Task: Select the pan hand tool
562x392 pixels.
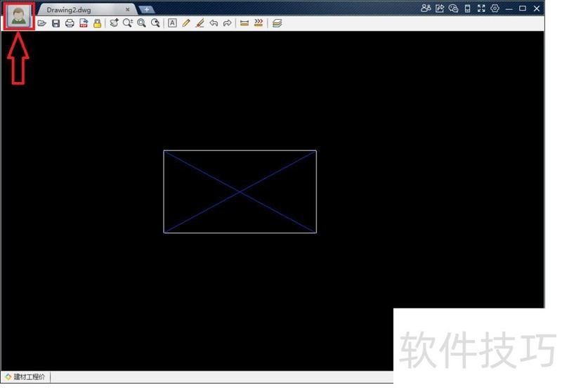Action: (x=115, y=23)
